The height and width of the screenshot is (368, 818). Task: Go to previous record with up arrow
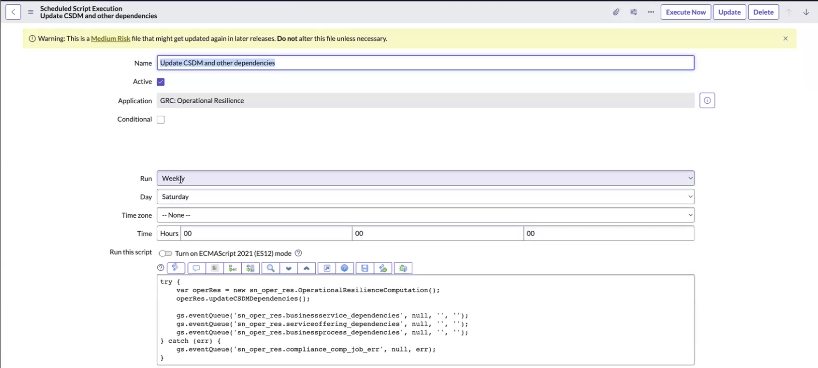[x=789, y=12]
